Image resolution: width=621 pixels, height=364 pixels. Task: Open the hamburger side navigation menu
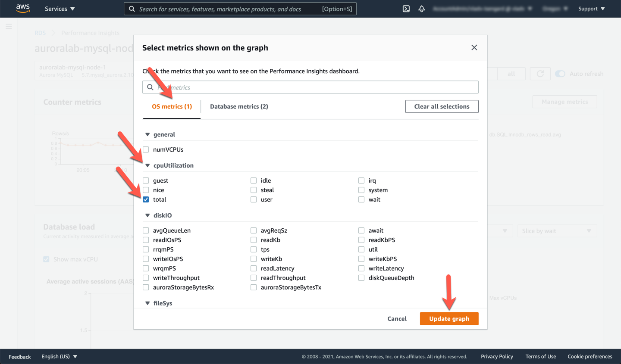[9, 27]
